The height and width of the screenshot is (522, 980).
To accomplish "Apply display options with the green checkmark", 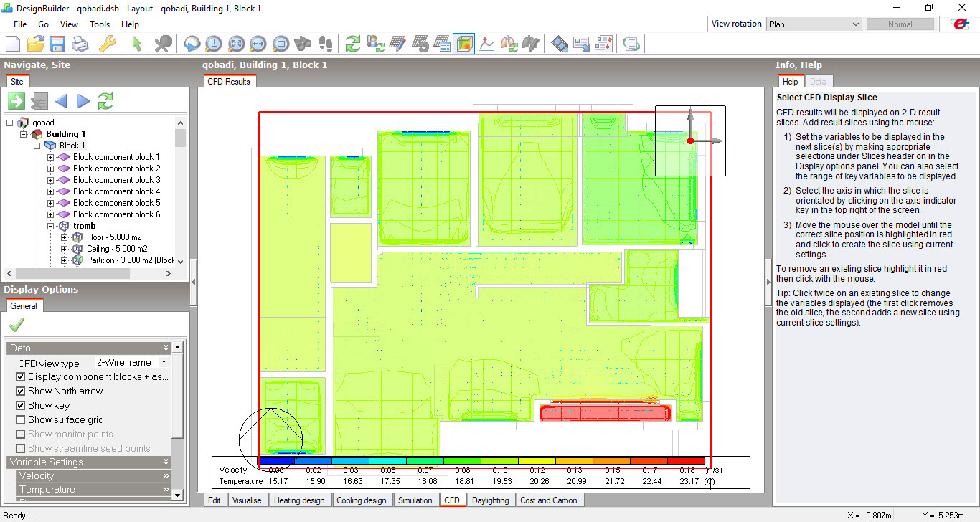I will click(16, 326).
